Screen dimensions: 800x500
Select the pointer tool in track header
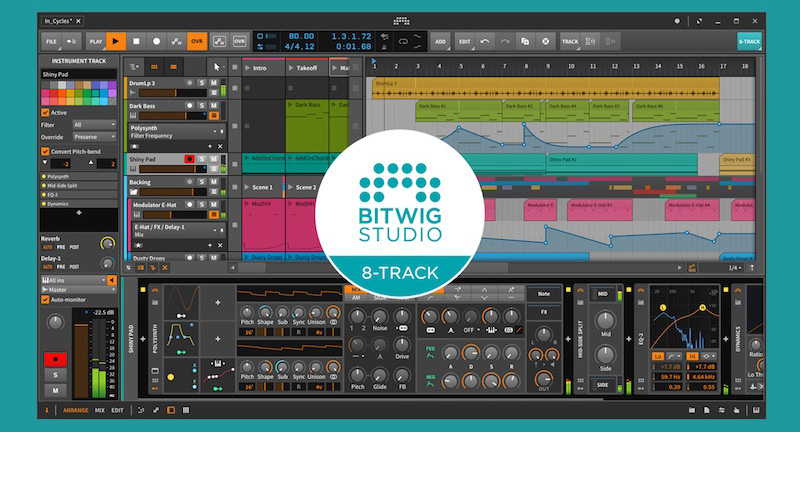216,67
